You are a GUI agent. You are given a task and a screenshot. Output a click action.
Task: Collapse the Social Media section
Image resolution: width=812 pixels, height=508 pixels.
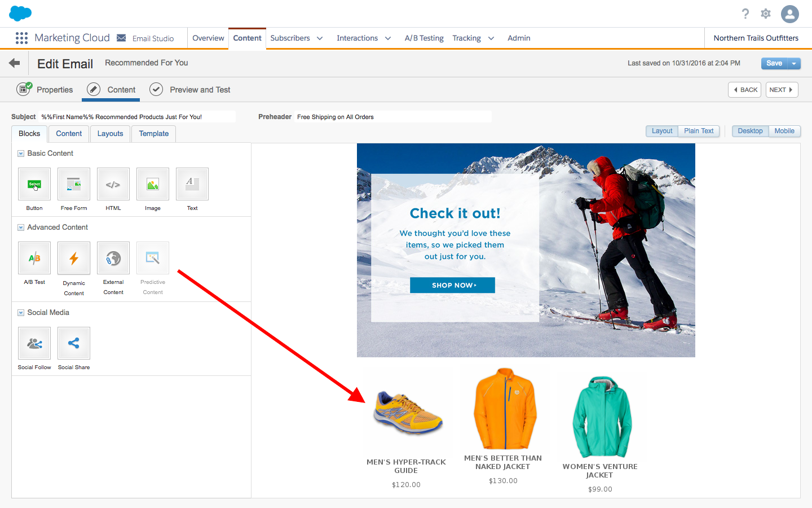click(x=21, y=313)
